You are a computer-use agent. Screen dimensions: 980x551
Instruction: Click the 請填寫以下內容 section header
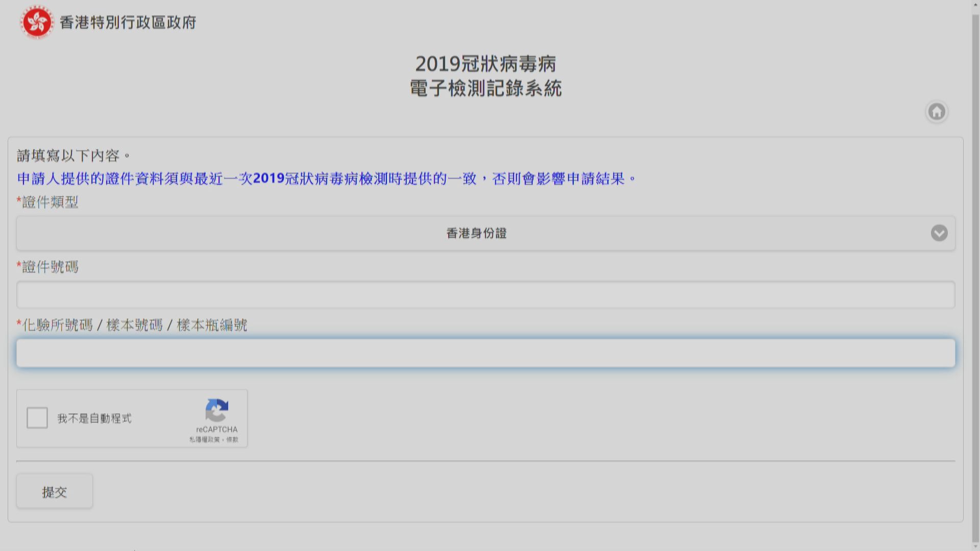[x=71, y=155]
